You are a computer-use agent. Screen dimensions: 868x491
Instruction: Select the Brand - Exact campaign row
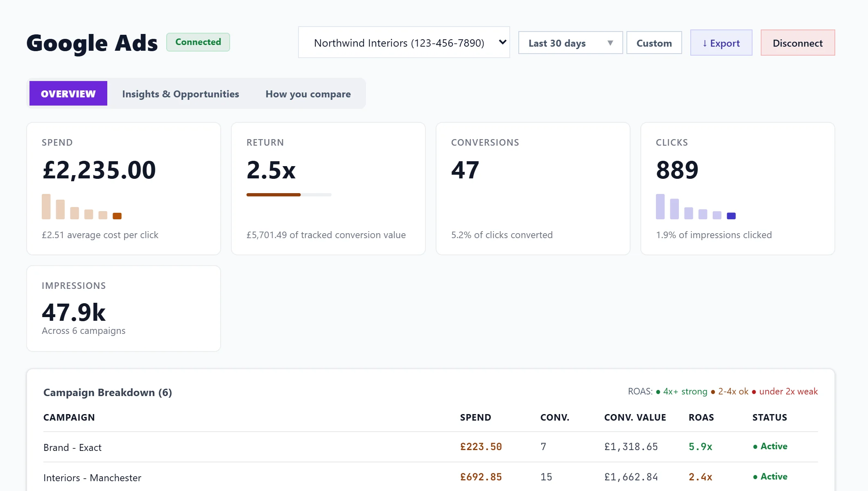pyautogui.click(x=431, y=447)
